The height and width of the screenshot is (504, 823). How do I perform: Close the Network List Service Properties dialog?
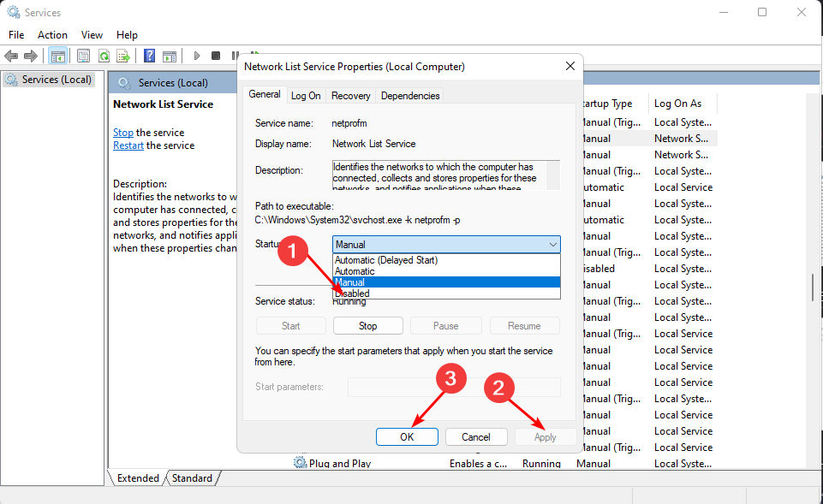[570, 66]
